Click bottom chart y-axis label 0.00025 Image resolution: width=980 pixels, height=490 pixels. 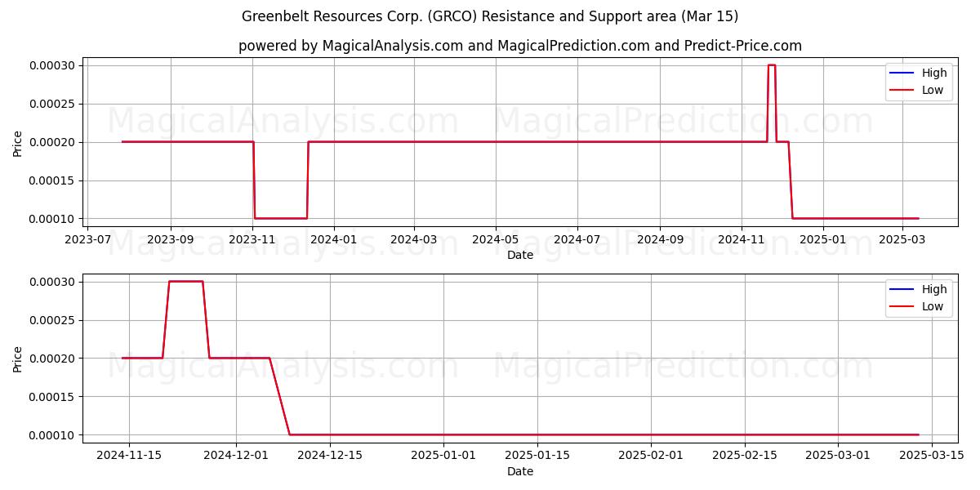[x=51, y=320]
